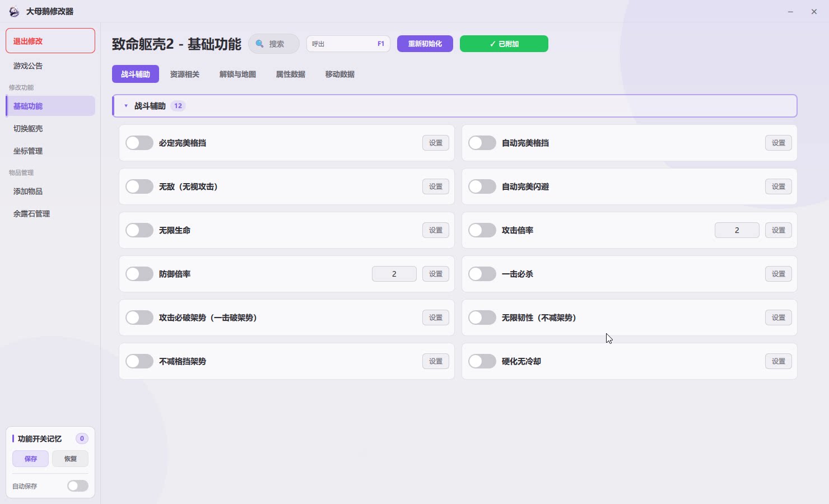Image resolution: width=829 pixels, height=504 pixels.
Task: Go to 余露石管理 in sidebar
Action: click(x=50, y=213)
